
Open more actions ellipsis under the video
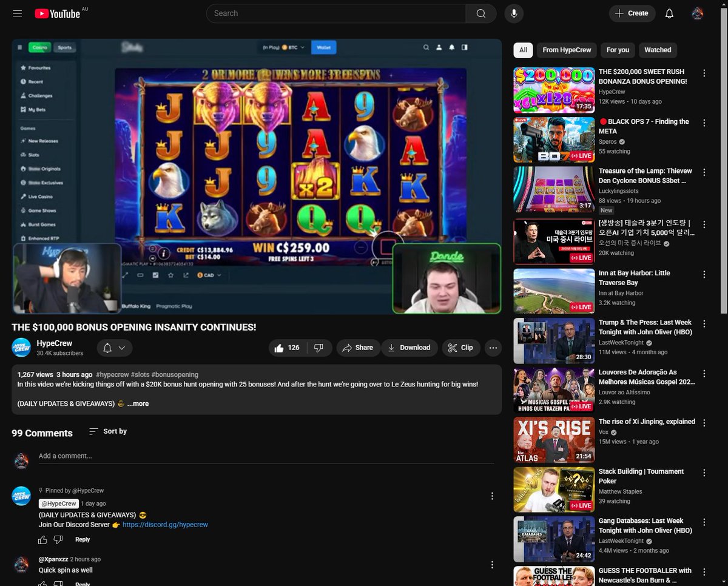point(493,348)
